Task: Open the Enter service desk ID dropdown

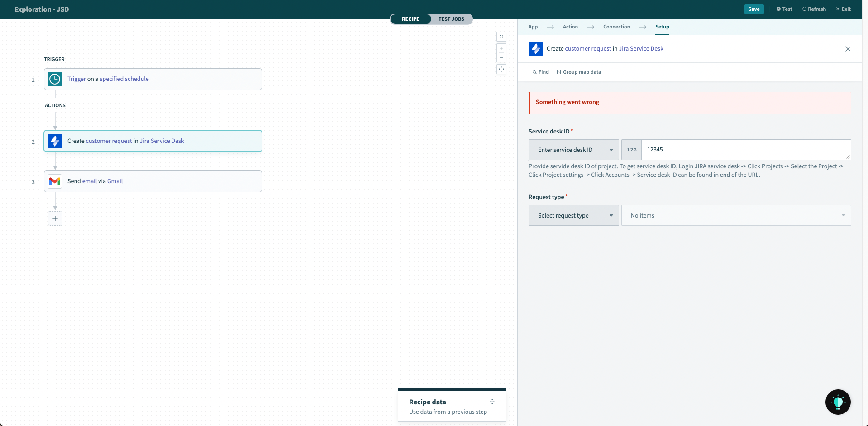Action: tap(573, 150)
